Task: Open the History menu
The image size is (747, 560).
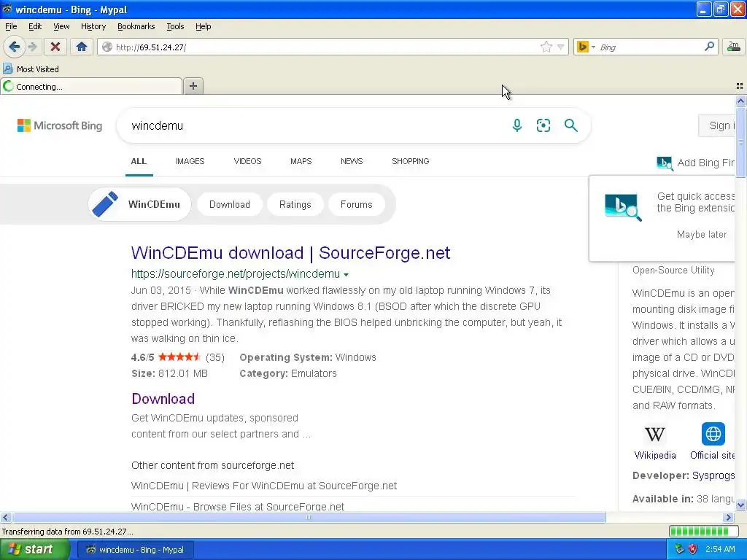Action: click(93, 26)
